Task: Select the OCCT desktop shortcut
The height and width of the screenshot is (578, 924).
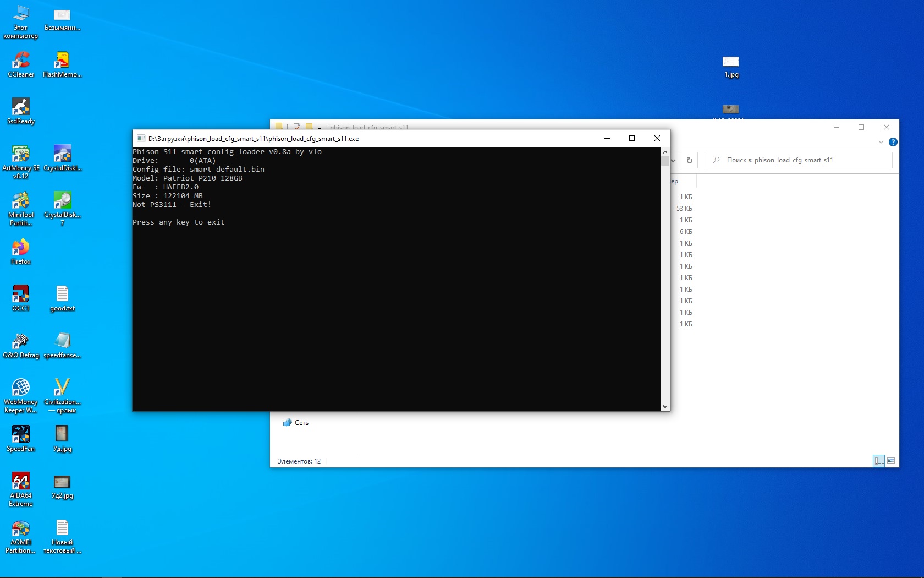Action: click(x=21, y=299)
